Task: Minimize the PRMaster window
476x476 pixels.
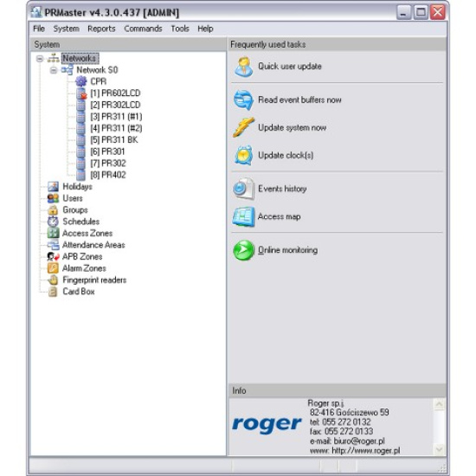Action: point(404,12)
